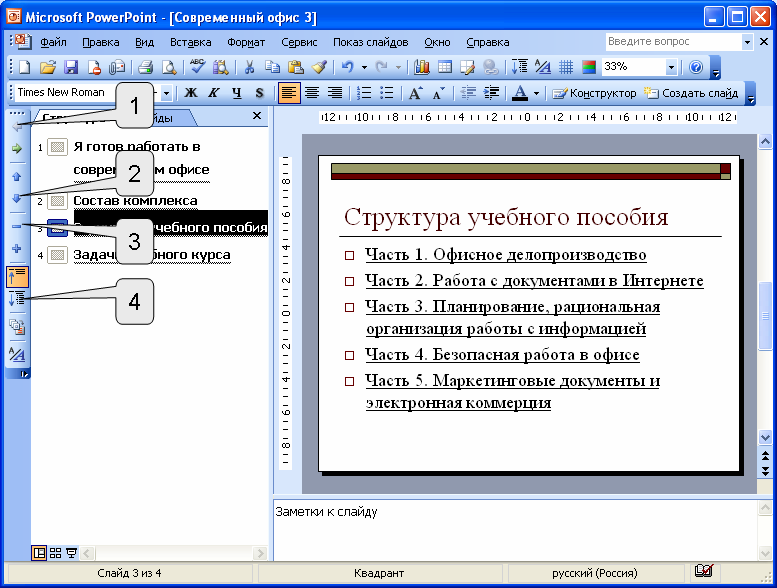777x588 pixels.
Task: Move outline item up
Action: (17, 176)
